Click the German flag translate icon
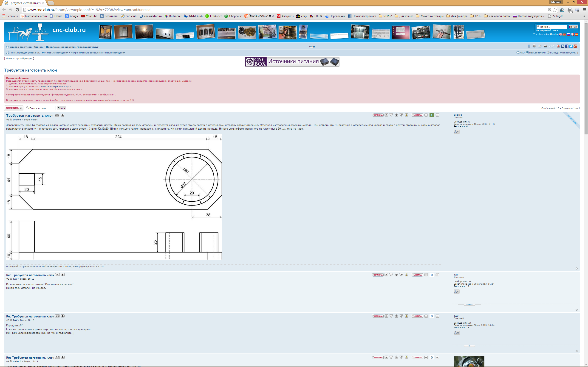The height and width of the screenshot is (367, 588). click(x=564, y=34)
